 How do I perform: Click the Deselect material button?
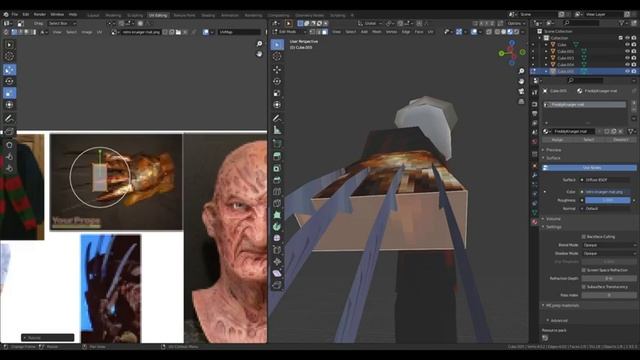point(620,140)
